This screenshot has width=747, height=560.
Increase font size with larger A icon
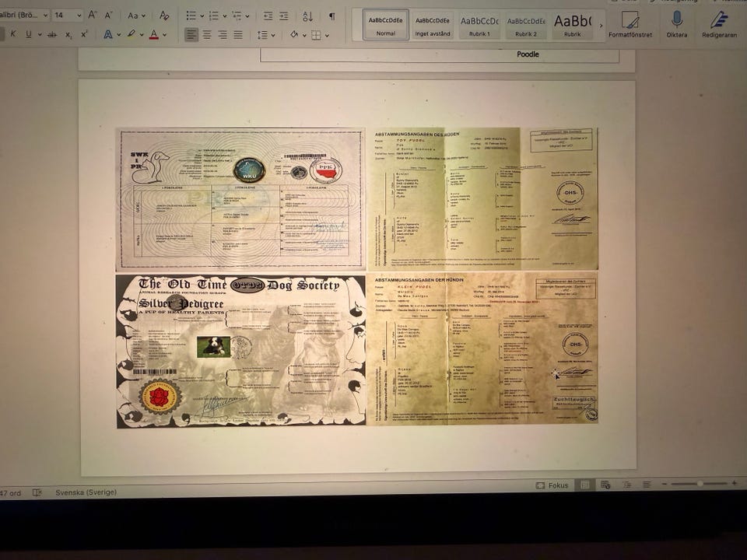tap(92, 16)
